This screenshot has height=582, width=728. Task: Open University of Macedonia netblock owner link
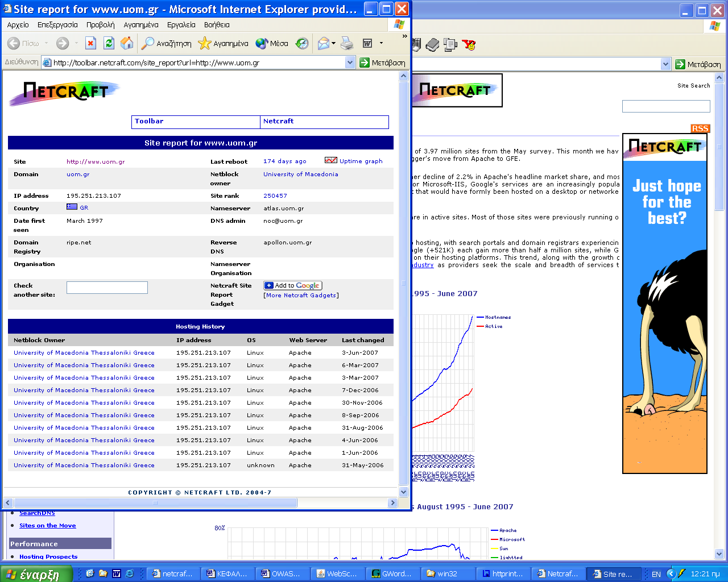coord(300,174)
